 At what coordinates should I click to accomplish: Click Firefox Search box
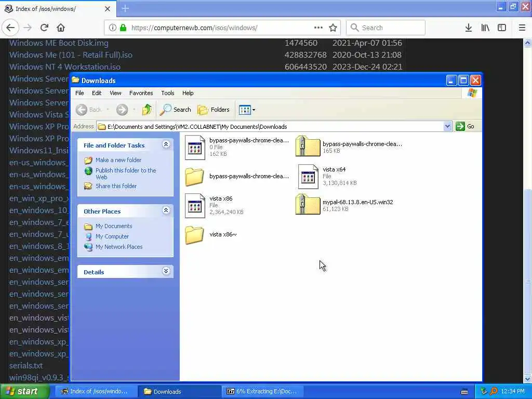point(385,28)
